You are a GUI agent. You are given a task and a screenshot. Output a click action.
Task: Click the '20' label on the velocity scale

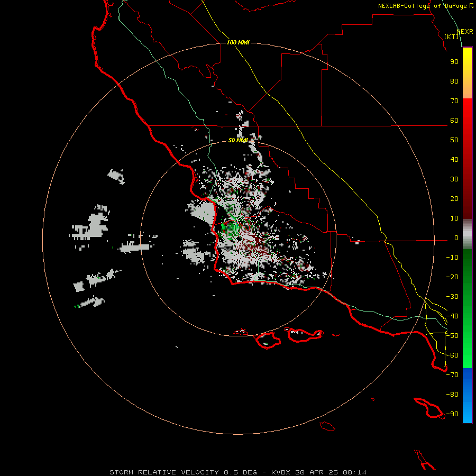pyautogui.click(x=454, y=199)
